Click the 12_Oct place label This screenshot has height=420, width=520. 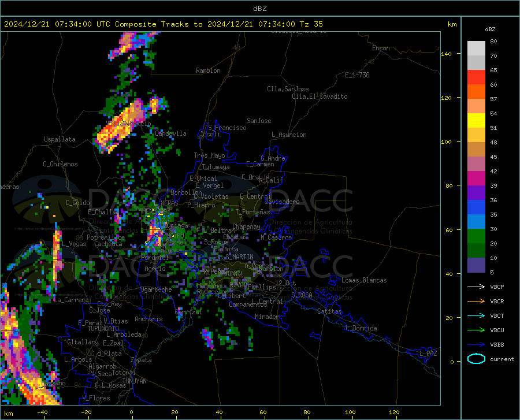click(x=285, y=283)
